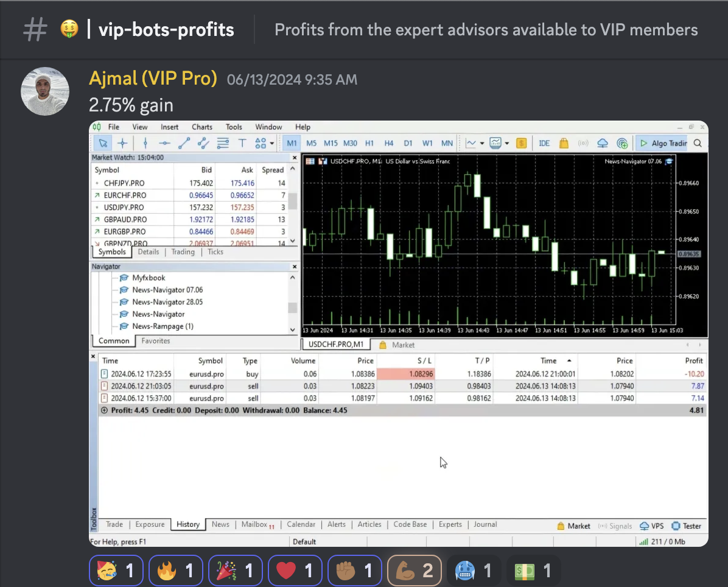Open the Charts menu
Image resolution: width=728 pixels, height=587 pixels.
[x=201, y=127]
